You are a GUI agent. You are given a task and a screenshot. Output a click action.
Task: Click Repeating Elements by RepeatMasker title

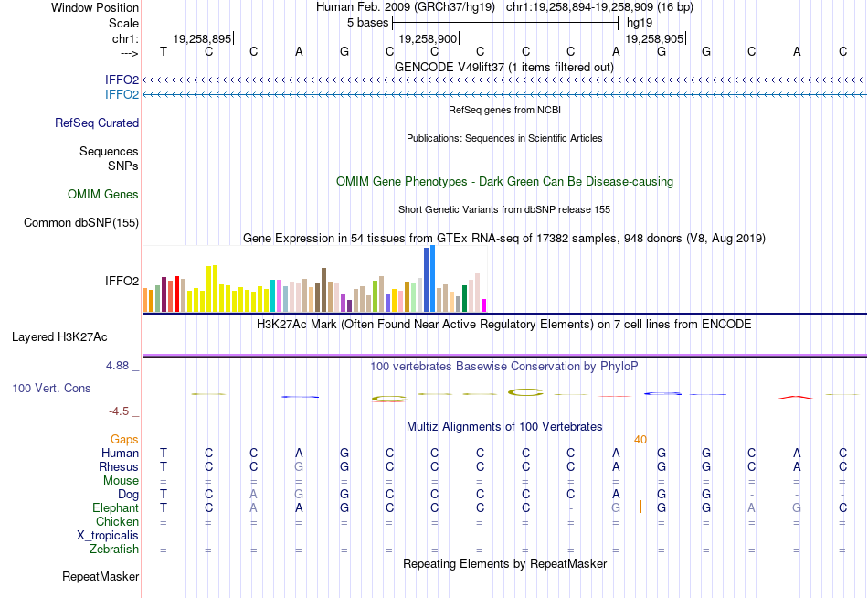pyautogui.click(x=504, y=563)
